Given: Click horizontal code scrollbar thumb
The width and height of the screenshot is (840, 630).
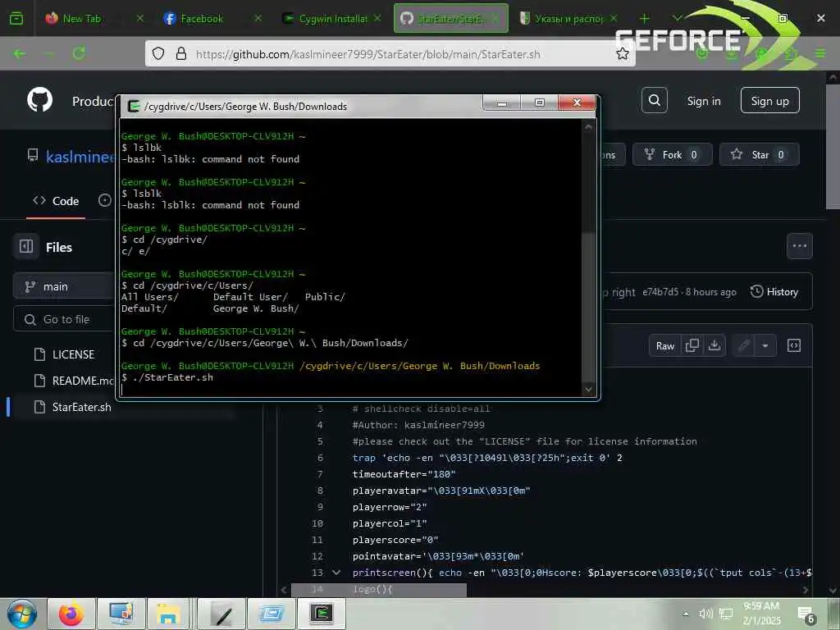Looking at the screenshot, I should point(378,589).
